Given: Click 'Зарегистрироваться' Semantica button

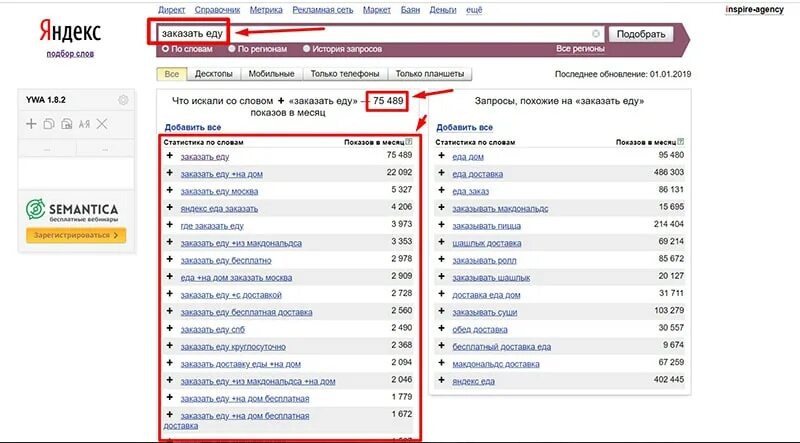Looking at the screenshot, I should (76, 235).
